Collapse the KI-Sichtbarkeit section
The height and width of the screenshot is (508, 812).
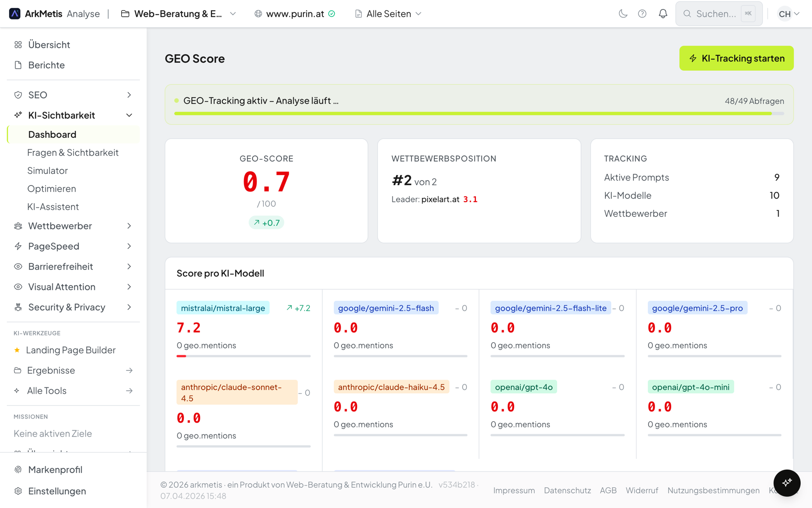coord(129,115)
